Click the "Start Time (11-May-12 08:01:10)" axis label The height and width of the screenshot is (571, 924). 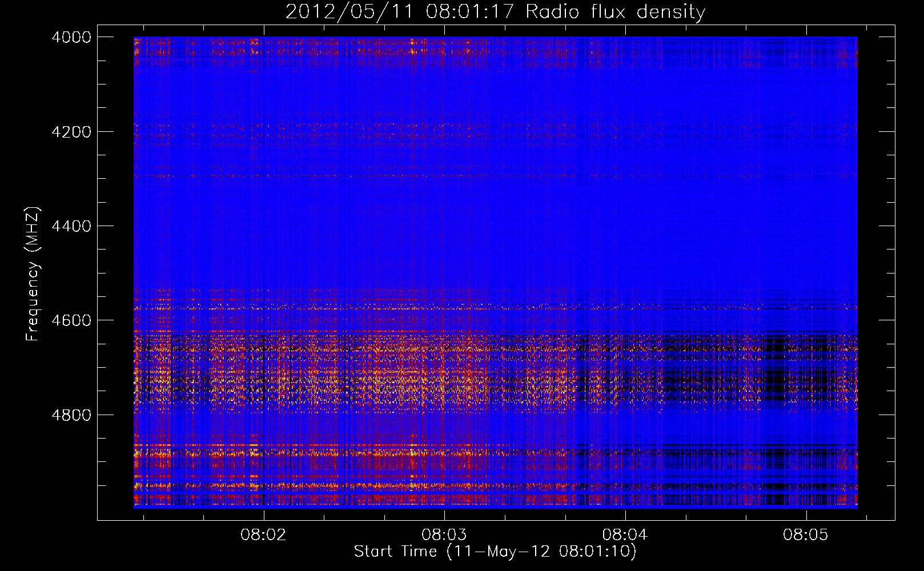point(495,552)
